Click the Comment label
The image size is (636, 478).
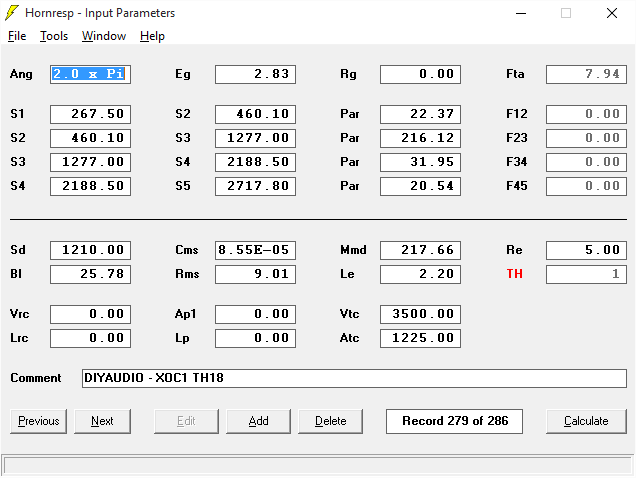point(36,378)
